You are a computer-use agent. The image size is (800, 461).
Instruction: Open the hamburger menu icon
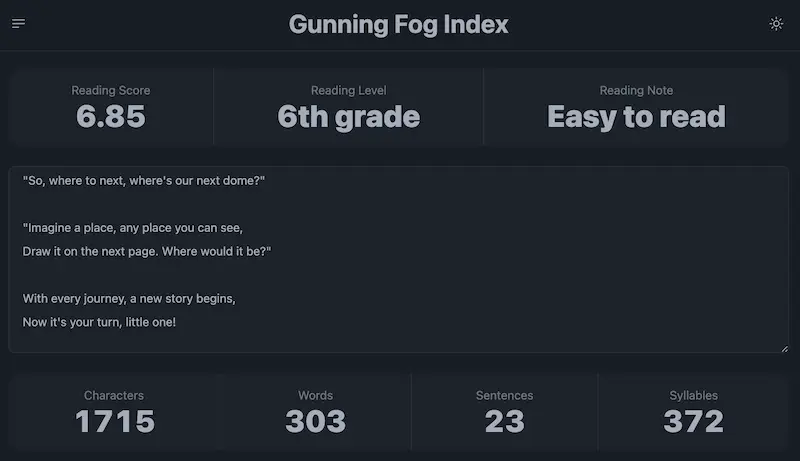pyautogui.click(x=18, y=23)
